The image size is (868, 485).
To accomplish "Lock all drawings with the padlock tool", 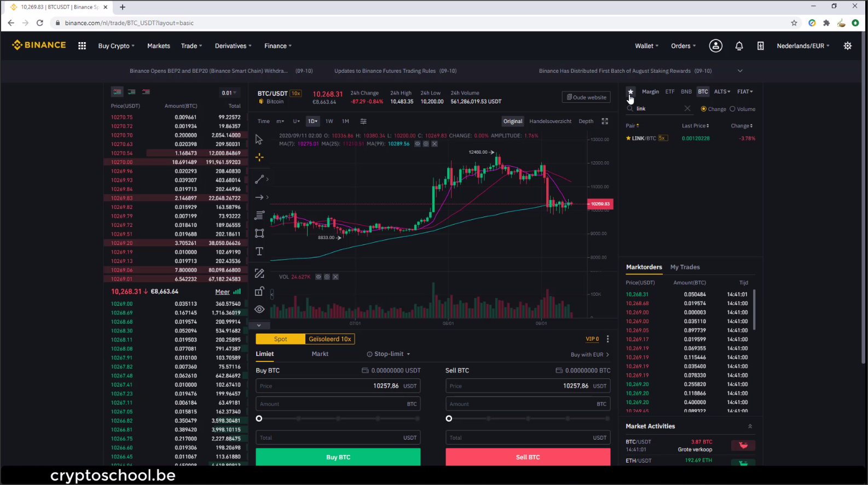I will coord(259,291).
